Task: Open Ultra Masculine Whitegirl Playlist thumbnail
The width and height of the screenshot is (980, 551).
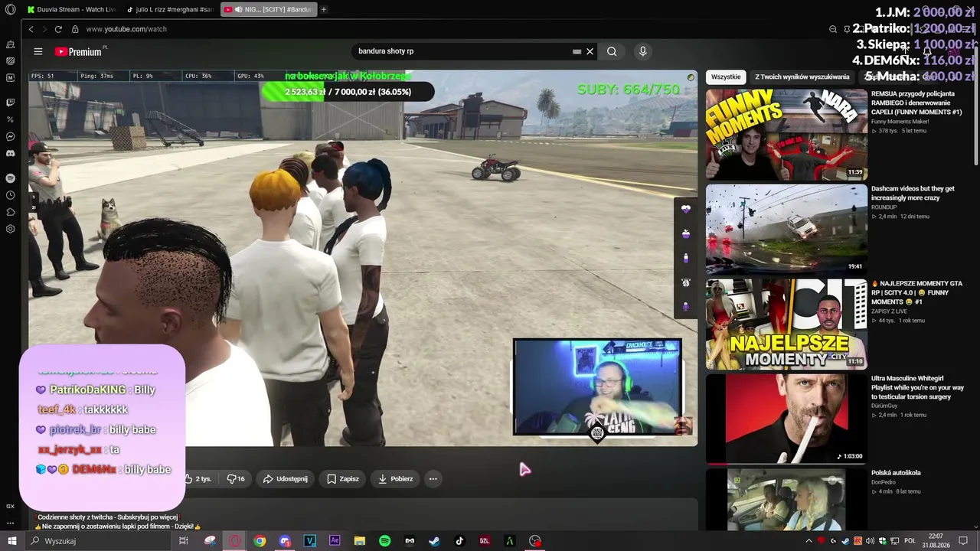Action: (787, 419)
